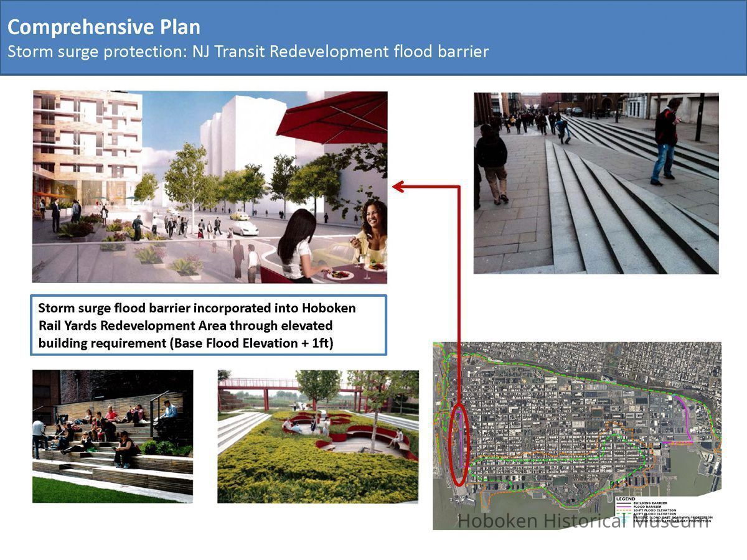Click the 'Hoboken Historical Museum' watermark
This screenshot has width=747, height=560.
coord(583,521)
